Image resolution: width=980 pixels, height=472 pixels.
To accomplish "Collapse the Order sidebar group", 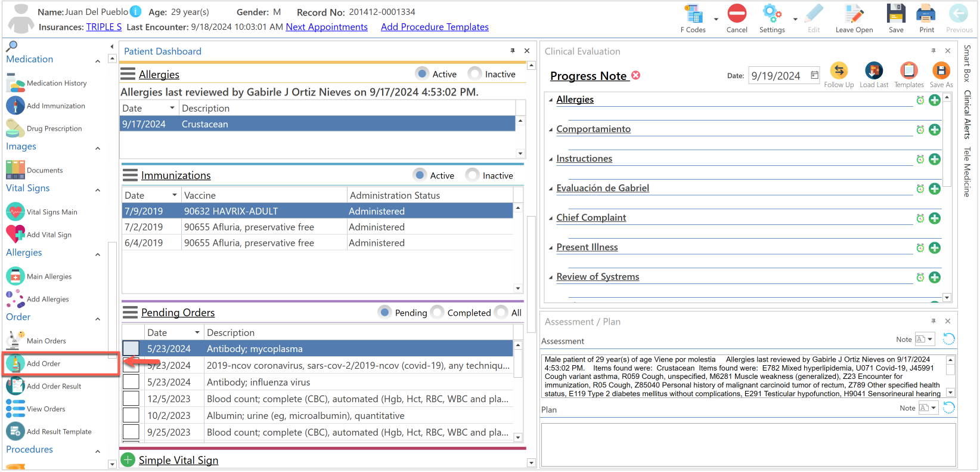I will coord(98,319).
